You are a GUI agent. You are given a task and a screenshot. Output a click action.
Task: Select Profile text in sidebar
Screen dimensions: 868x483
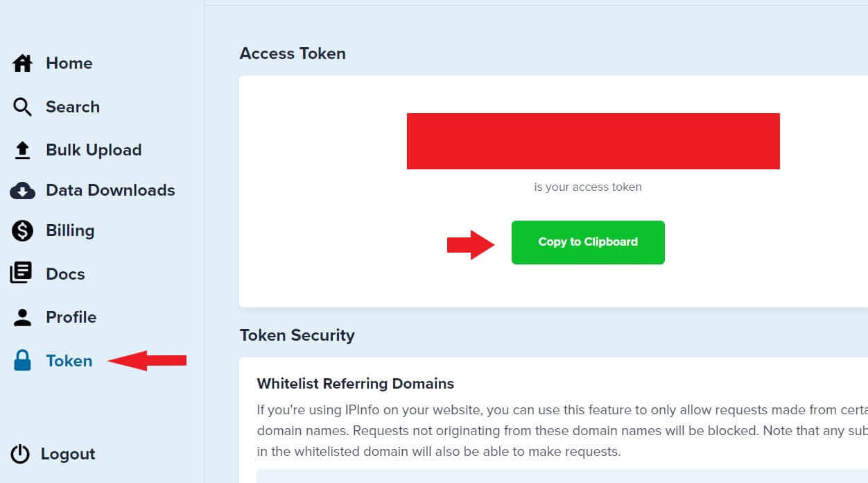coord(71,317)
